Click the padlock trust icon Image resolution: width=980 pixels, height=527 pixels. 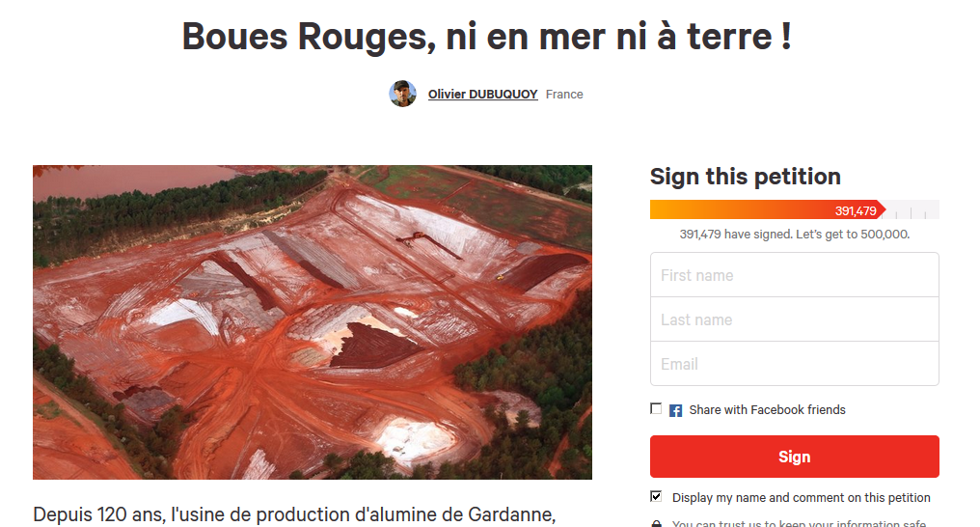(656, 523)
